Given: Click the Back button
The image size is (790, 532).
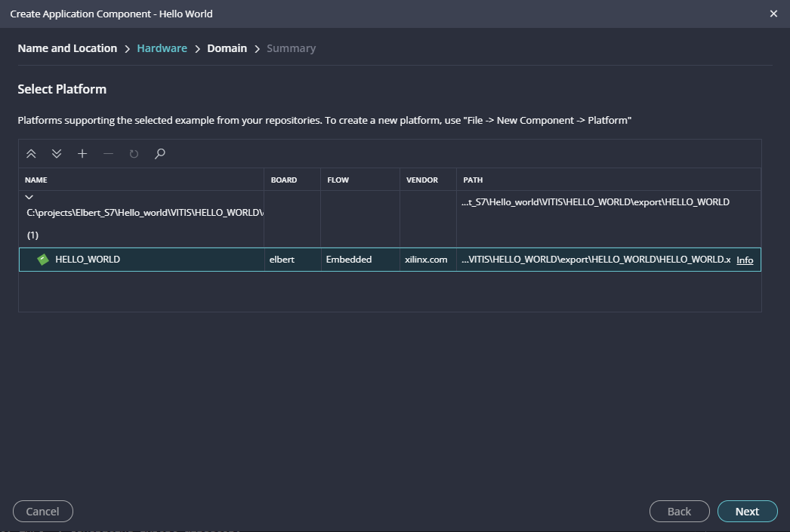Looking at the screenshot, I should [x=679, y=512].
